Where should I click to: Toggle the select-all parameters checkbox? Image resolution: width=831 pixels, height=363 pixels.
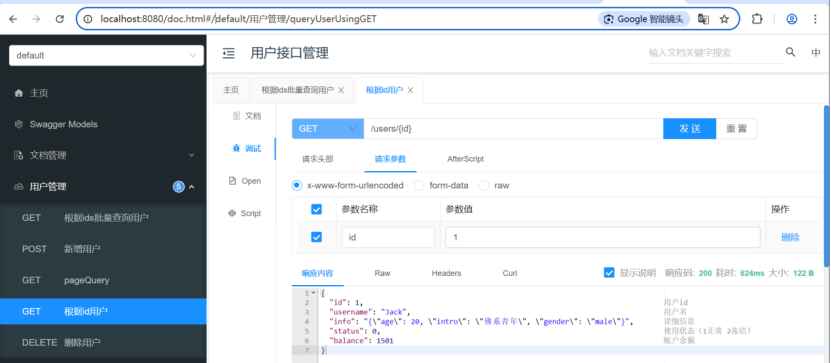(x=316, y=210)
